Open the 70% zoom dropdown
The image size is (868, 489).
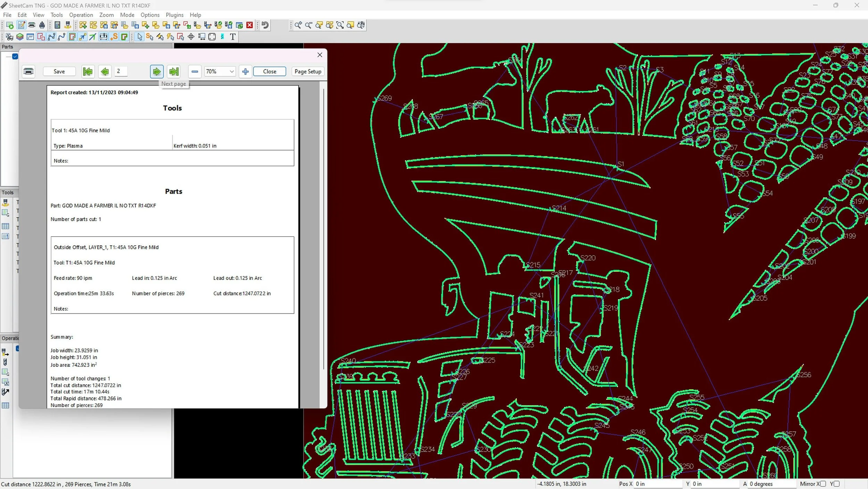click(232, 72)
